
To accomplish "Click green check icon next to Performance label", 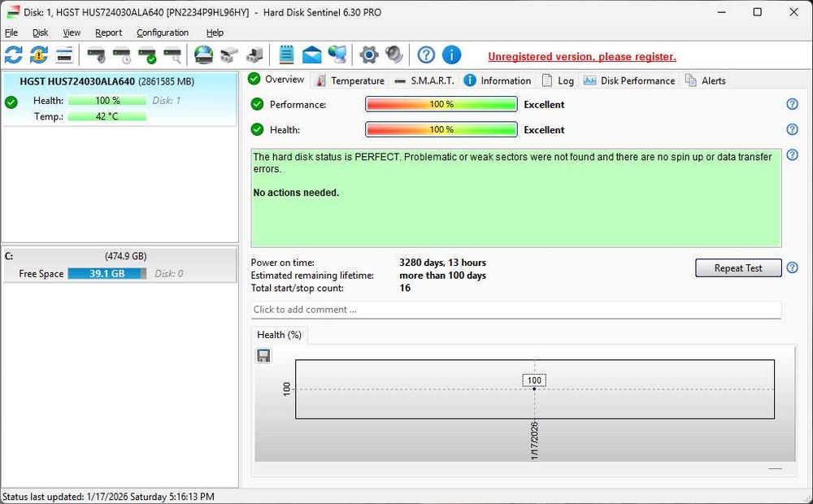I will coord(257,104).
